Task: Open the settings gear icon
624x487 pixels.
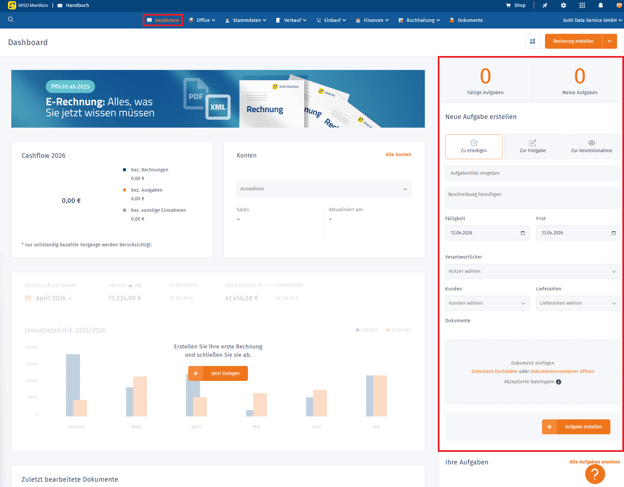Action: click(563, 5)
